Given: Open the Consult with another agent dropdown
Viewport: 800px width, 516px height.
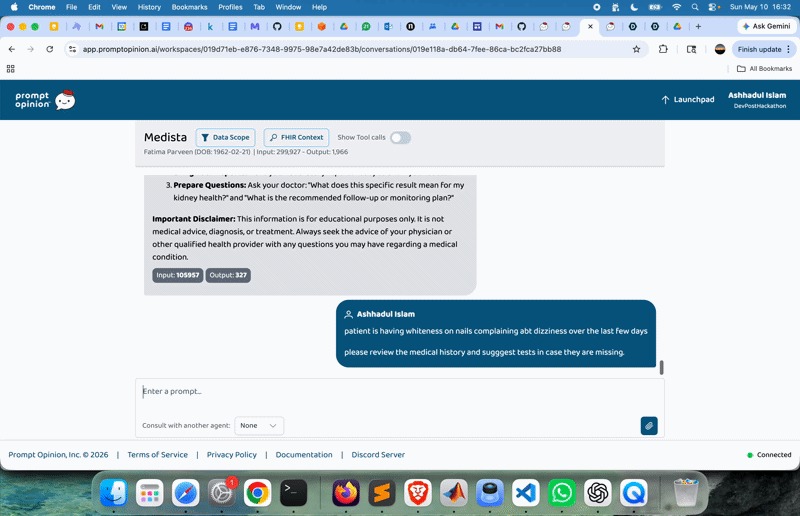Looking at the screenshot, I should [x=259, y=426].
